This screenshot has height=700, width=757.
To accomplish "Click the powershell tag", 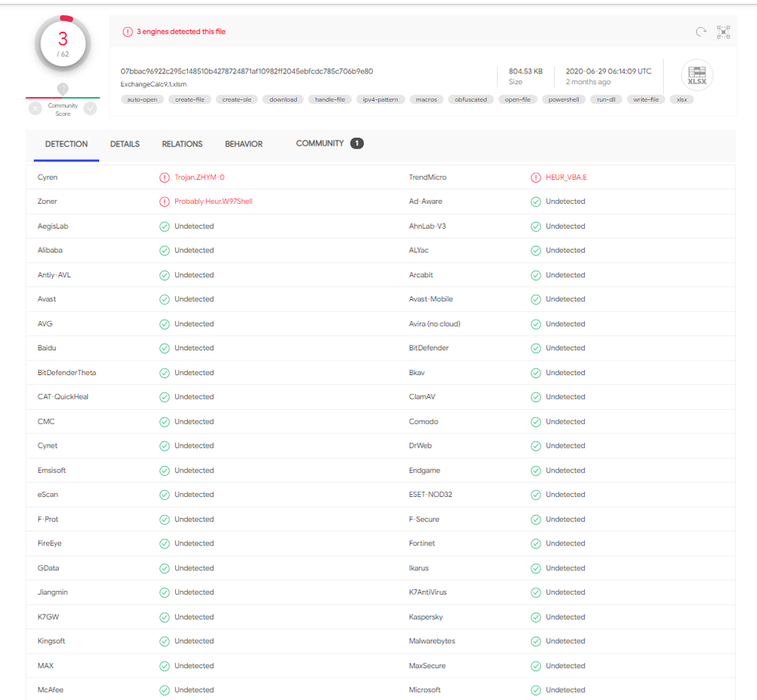I will click(x=564, y=99).
